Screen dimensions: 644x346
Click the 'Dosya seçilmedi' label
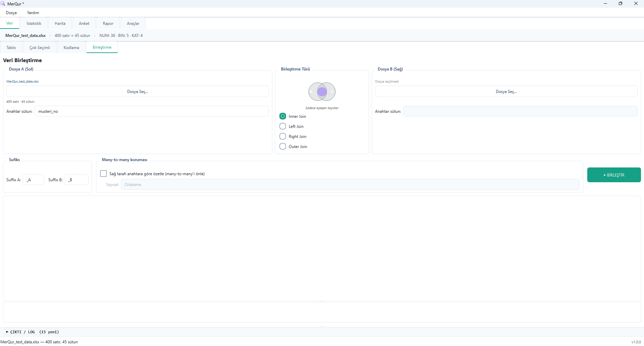pos(387,82)
